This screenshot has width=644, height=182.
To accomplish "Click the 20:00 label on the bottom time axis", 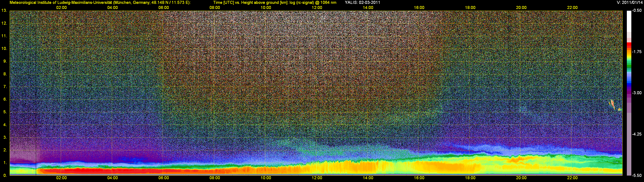I will (x=521, y=178).
